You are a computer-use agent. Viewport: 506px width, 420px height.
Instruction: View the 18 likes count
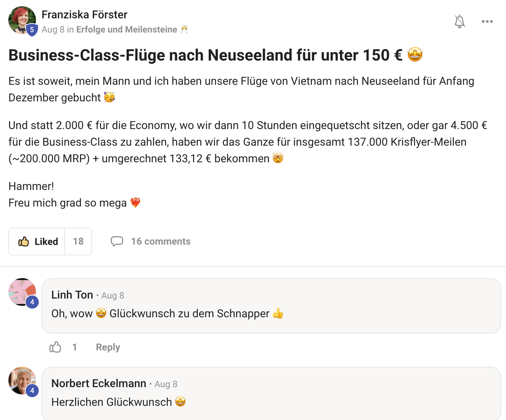pos(78,241)
